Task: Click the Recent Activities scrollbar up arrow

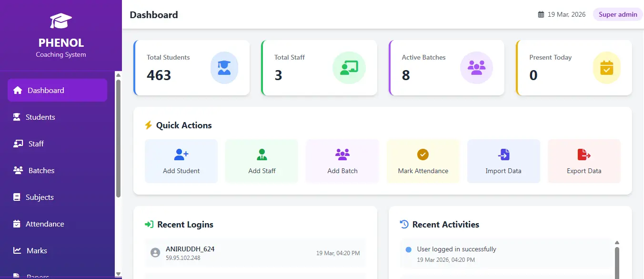Action: 617,243
